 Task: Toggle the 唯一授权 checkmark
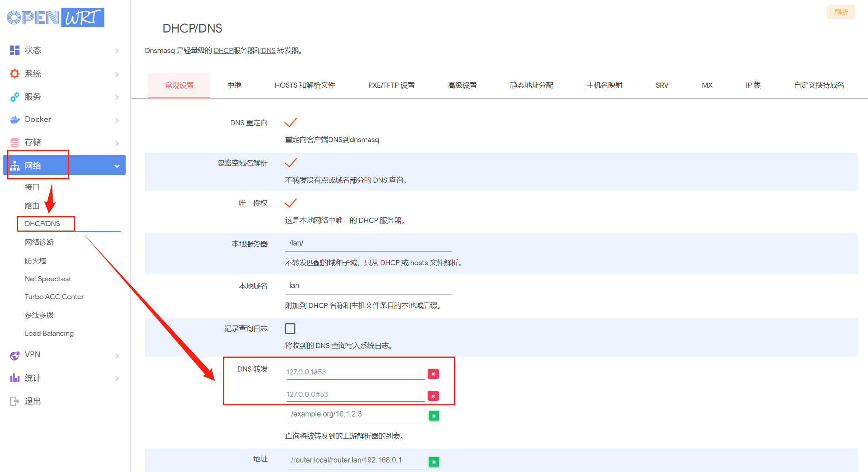pyautogui.click(x=291, y=203)
